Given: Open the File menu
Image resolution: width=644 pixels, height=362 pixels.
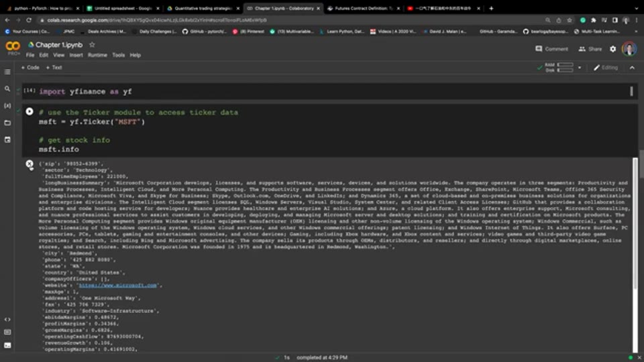Looking at the screenshot, I should point(30,55).
